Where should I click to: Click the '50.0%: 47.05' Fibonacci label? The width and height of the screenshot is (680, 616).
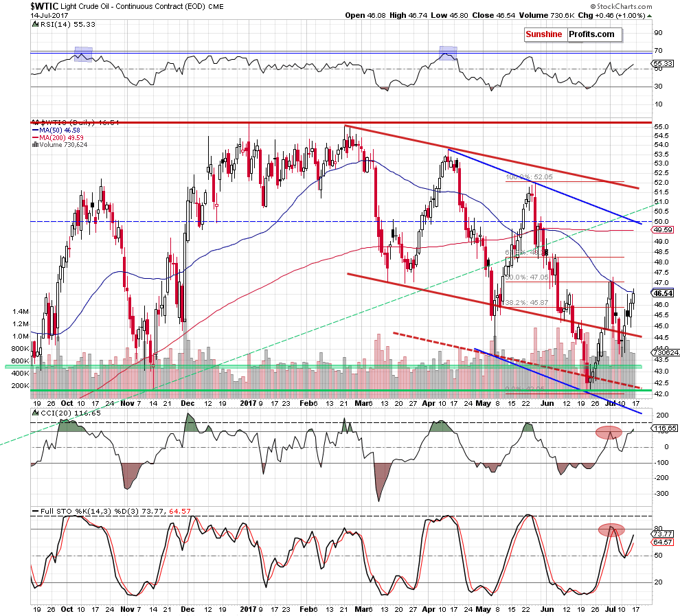(527, 277)
